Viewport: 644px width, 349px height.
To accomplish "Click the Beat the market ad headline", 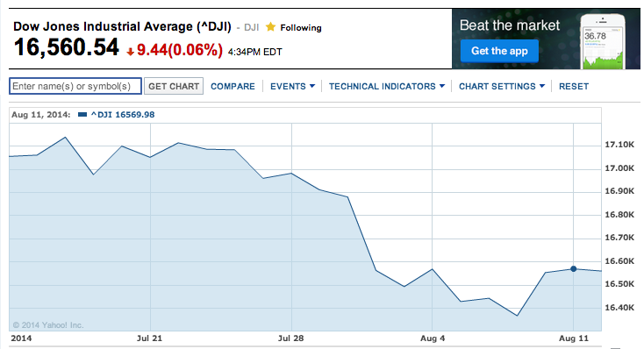I will (510, 25).
